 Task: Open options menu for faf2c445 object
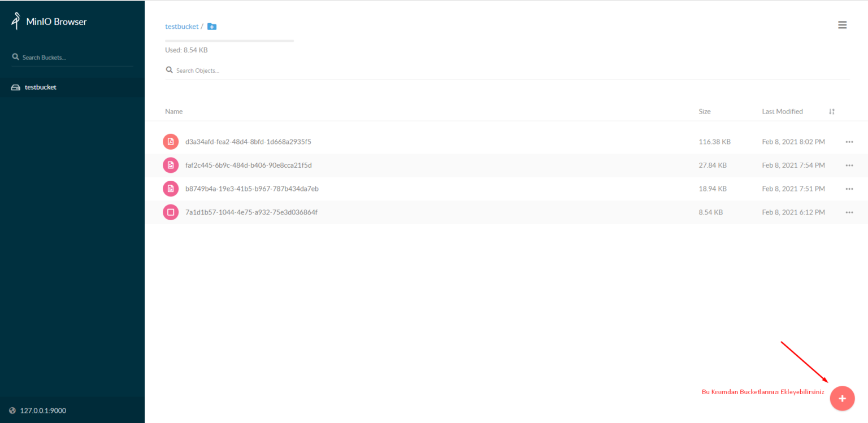(x=849, y=165)
